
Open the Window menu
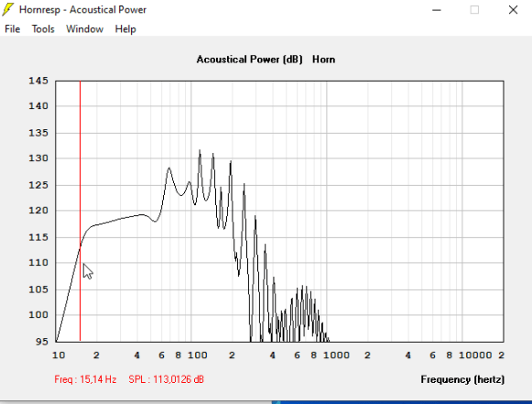(84, 29)
